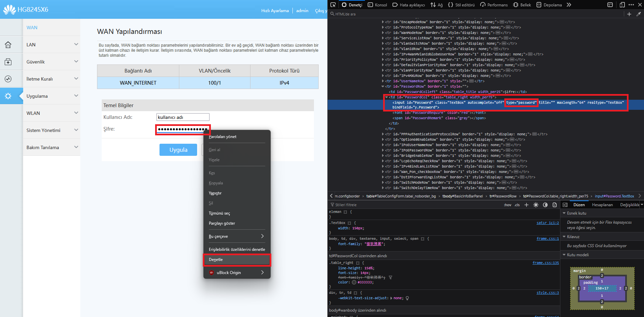Collapse the Kutu modeli section
644x317 pixels.
pyautogui.click(x=564, y=255)
